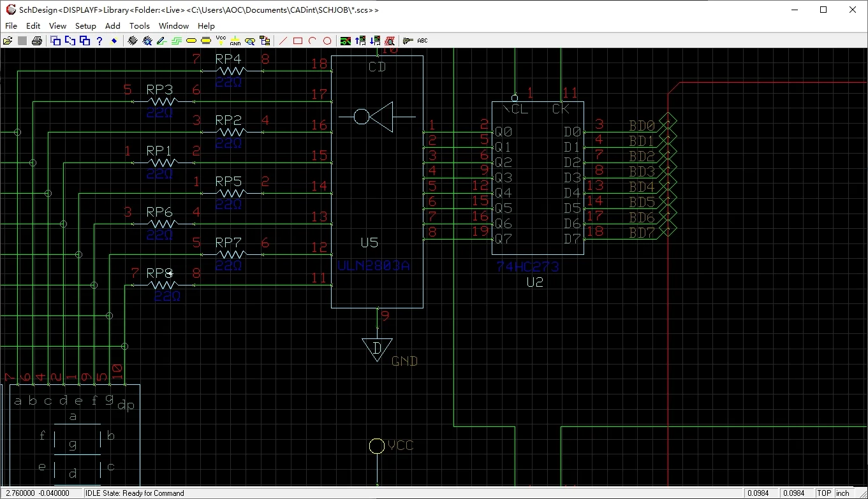Open the component search magnifier tool
Screen dimensions: 868x499
(249, 40)
